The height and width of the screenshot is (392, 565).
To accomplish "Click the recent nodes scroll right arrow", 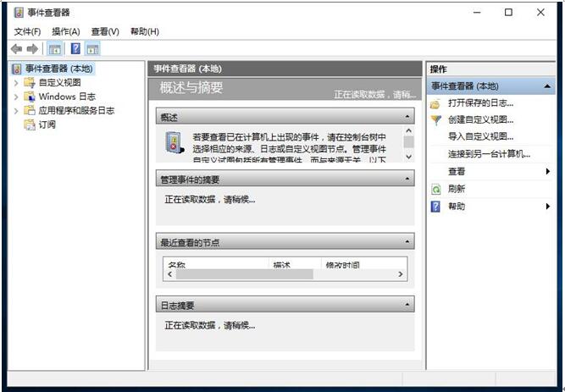I will (401, 274).
